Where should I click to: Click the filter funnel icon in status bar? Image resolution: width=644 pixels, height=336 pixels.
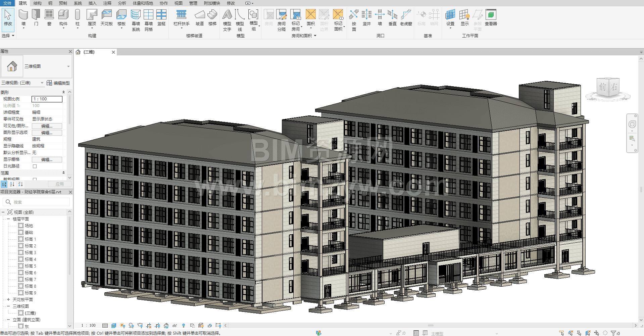pyautogui.click(x=613, y=333)
